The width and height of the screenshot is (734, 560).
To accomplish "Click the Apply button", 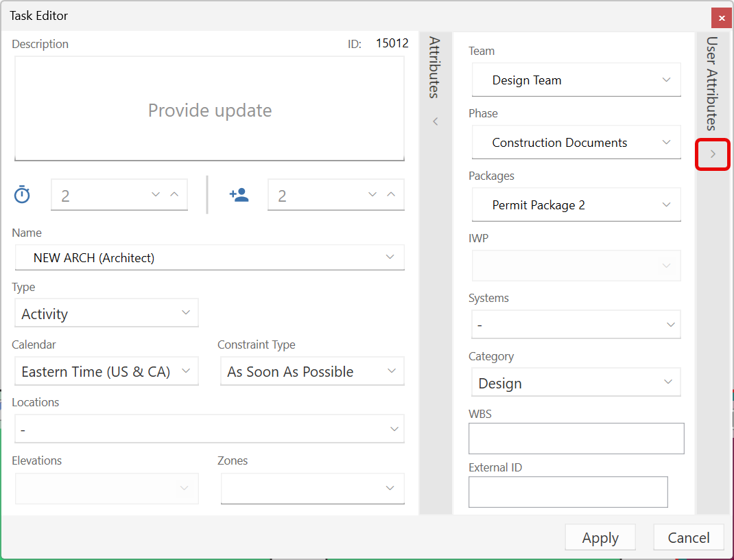I will tap(600, 537).
